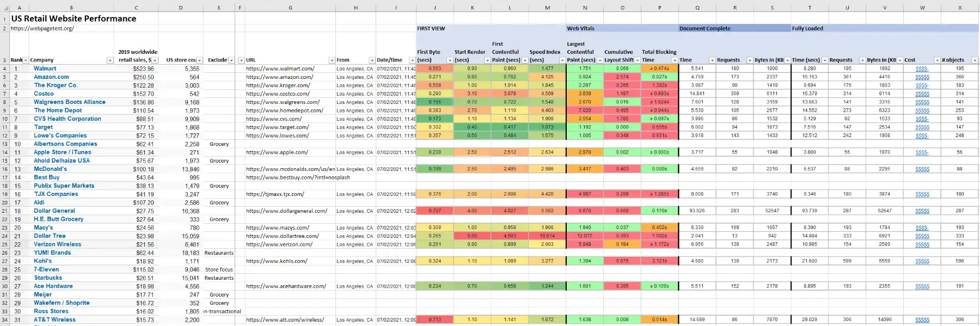
Task: Select the Store focus cell in the 7-Eleven row
Action: [219, 269]
